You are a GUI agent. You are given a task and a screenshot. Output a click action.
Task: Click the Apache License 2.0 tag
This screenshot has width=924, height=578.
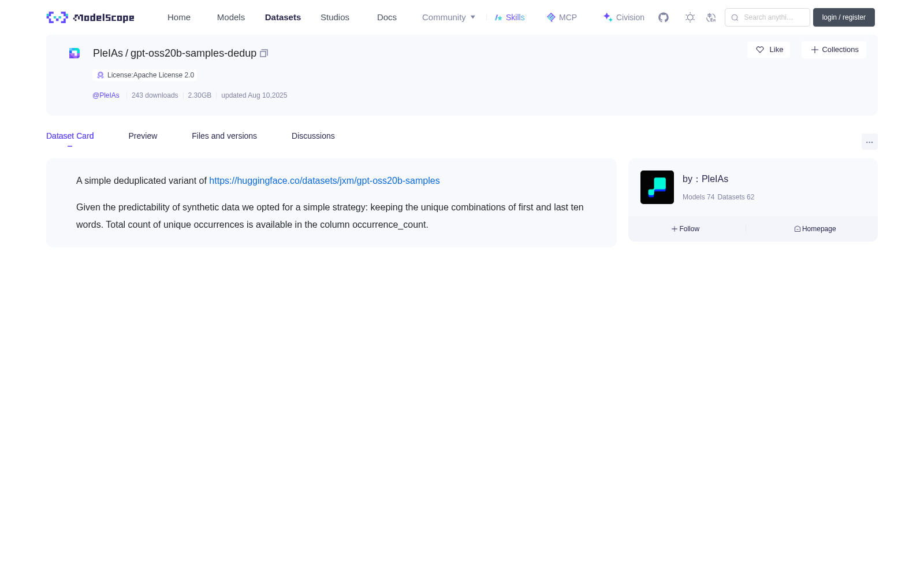point(145,75)
